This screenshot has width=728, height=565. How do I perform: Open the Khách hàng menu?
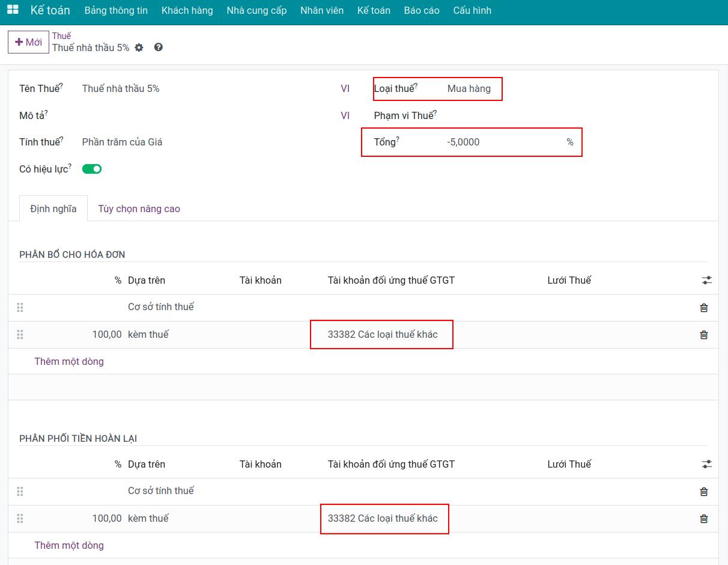click(x=187, y=10)
